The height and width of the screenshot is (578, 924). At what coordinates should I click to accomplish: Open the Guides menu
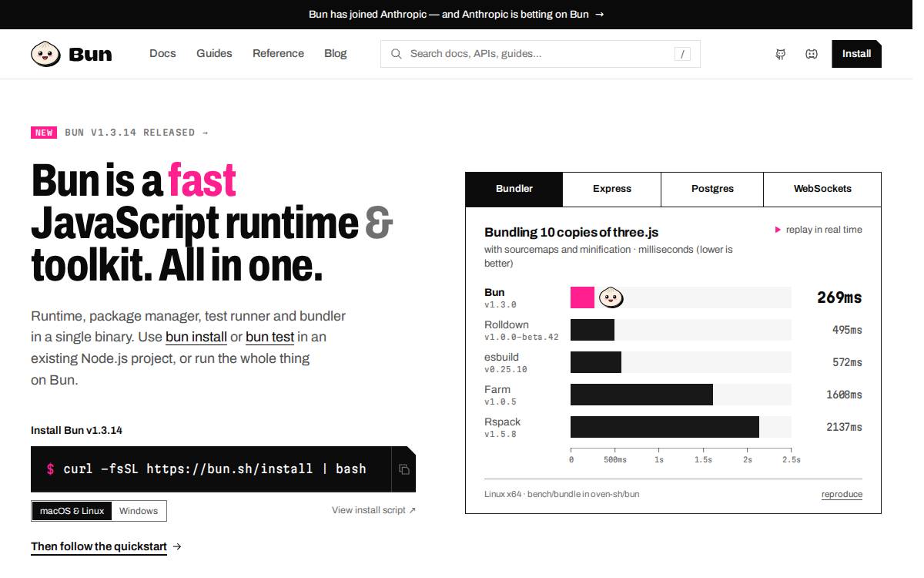tap(214, 53)
